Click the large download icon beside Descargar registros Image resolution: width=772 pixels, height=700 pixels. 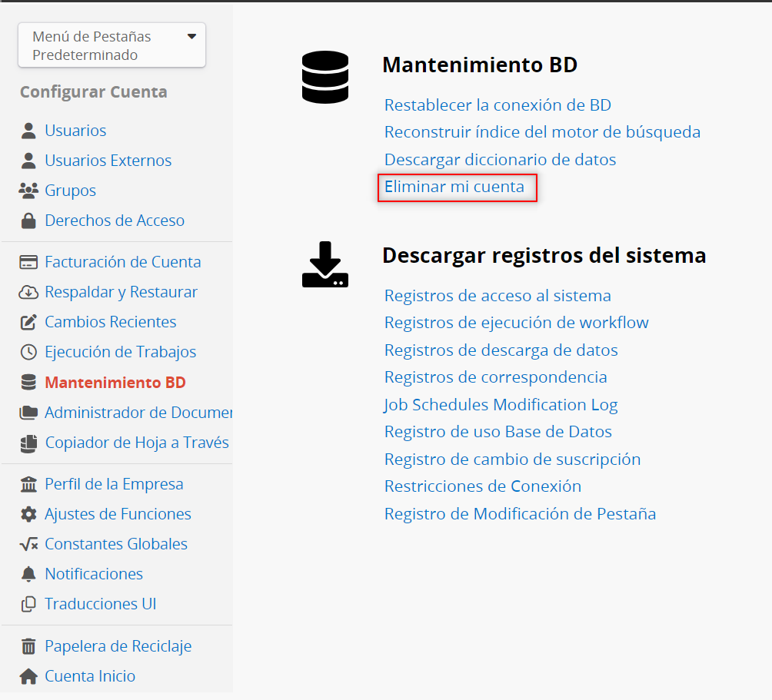325,264
